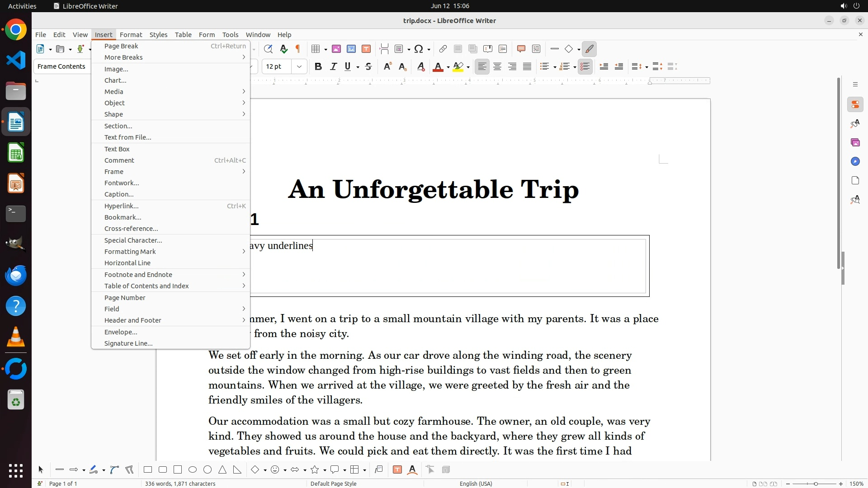Screen dimensions: 868x488
Task: Toggle justified paragraph alignment
Action: pyautogui.click(x=527, y=67)
